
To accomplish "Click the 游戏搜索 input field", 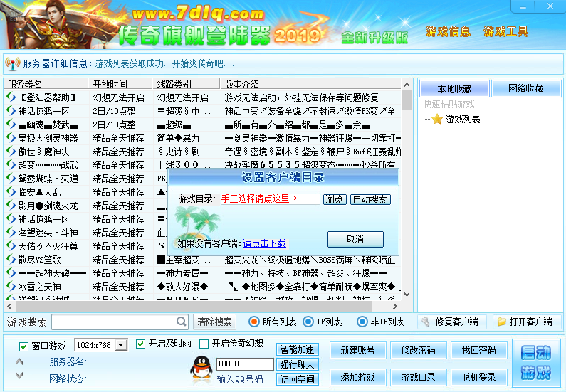I will pos(120,322).
